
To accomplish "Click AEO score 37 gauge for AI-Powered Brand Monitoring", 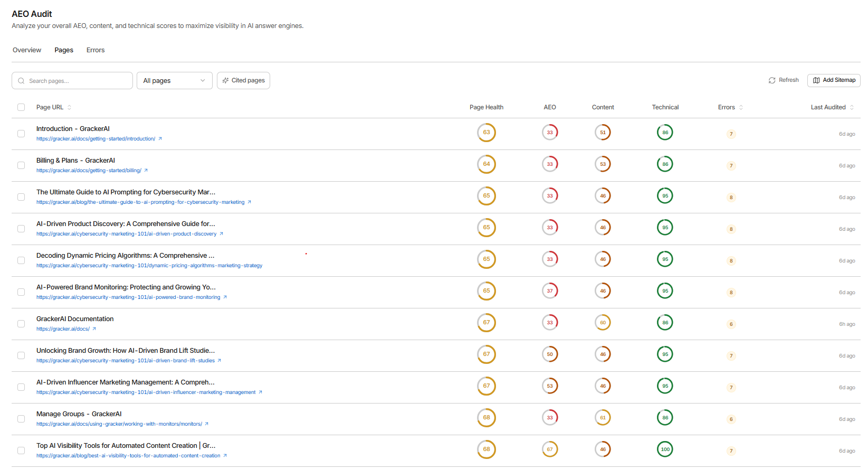I will pyautogui.click(x=550, y=291).
